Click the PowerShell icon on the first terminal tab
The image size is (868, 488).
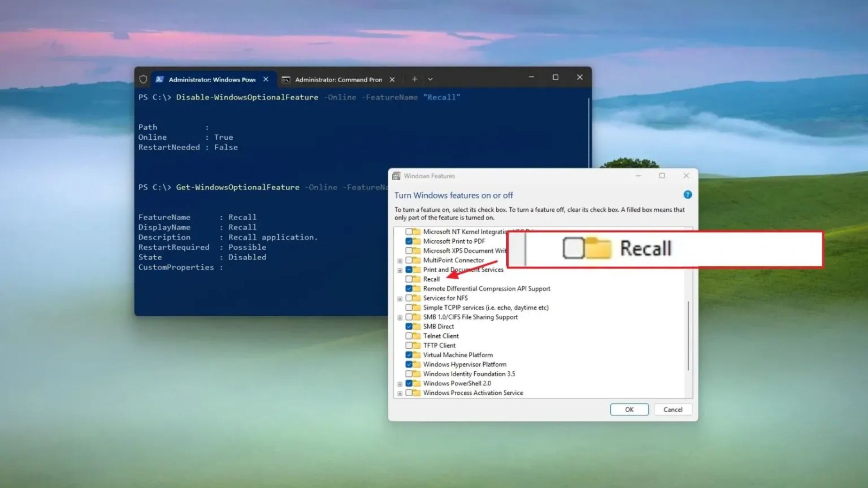tap(159, 79)
